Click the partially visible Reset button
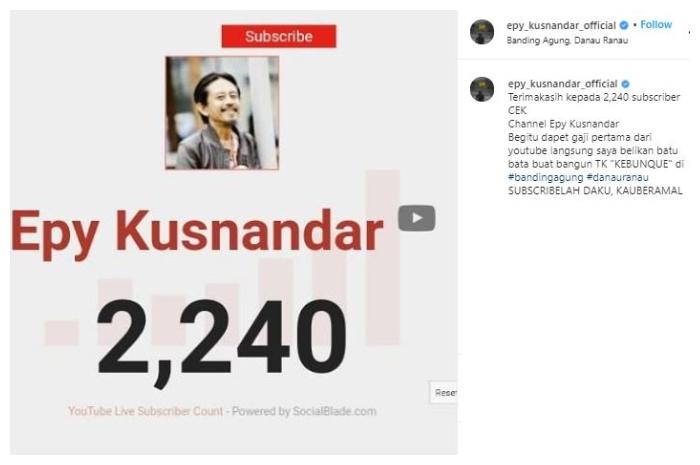Image resolution: width=700 pixels, height=465 pixels. coord(444,393)
